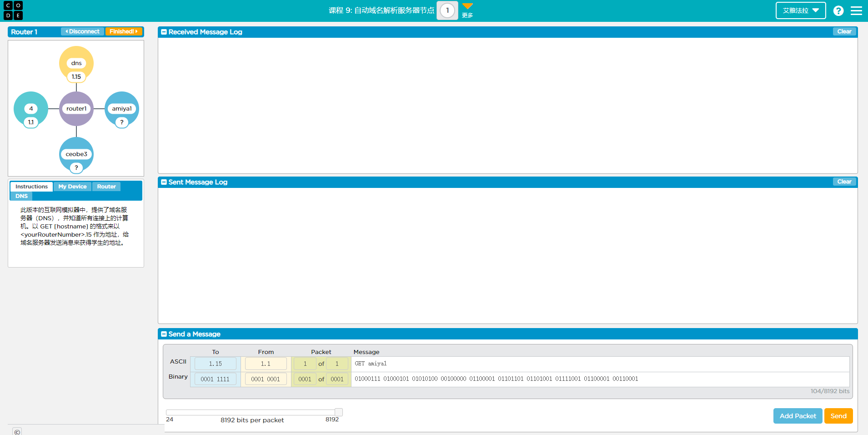
Task: Click the ASCII message field GET amiya1
Action: pyautogui.click(x=600, y=364)
